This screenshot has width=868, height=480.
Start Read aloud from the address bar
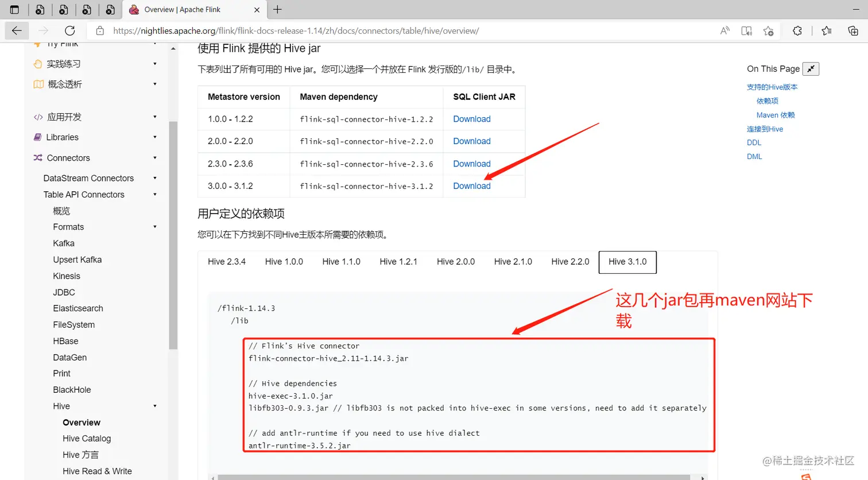[x=724, y=31]
